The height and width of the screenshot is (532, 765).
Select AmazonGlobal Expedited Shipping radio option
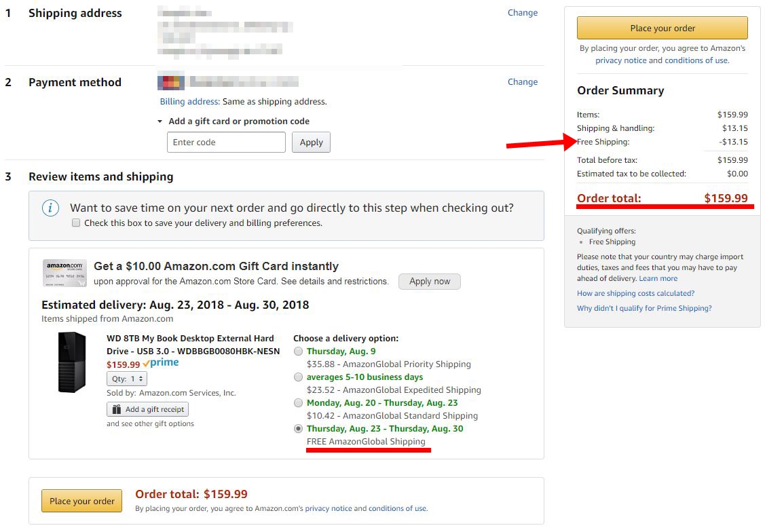point(298,377)
